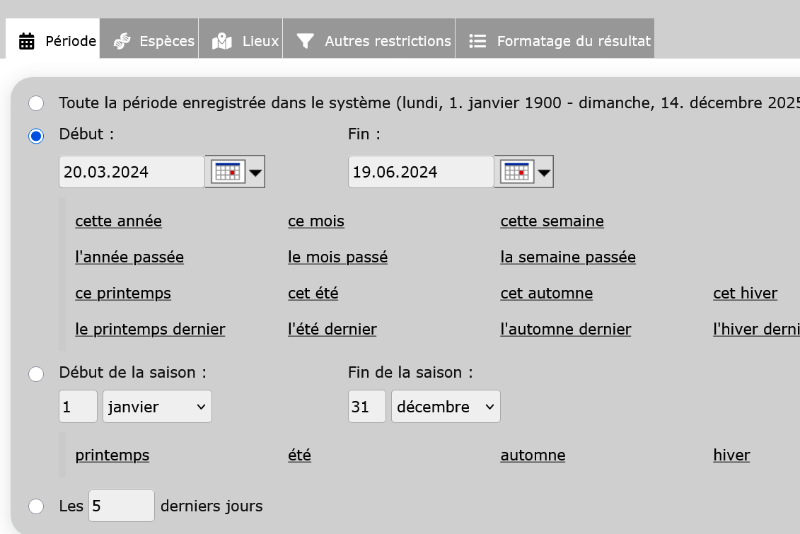Viewport: 800px width, 534px height.
Task: Open the season start month dropdown (janvier)
Action: tap(157, 406)
